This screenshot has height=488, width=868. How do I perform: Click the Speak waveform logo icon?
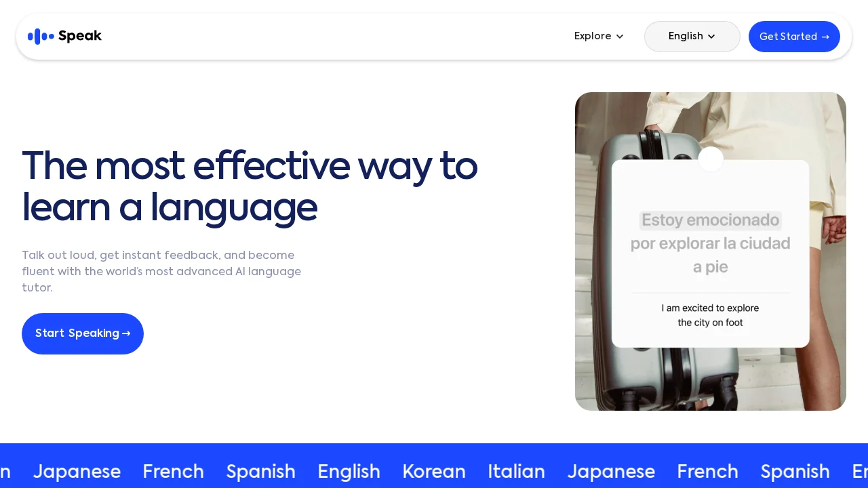(x=40, y=36)
